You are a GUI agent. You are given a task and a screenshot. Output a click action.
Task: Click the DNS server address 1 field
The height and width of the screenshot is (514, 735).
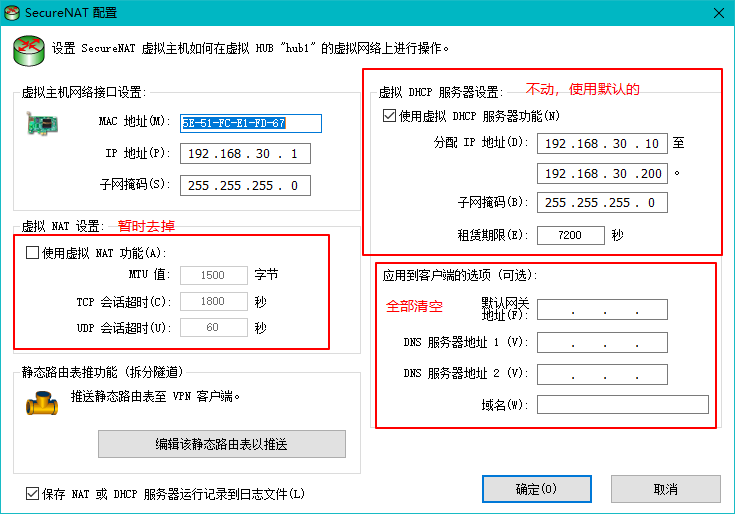click(x=602, y=343)
